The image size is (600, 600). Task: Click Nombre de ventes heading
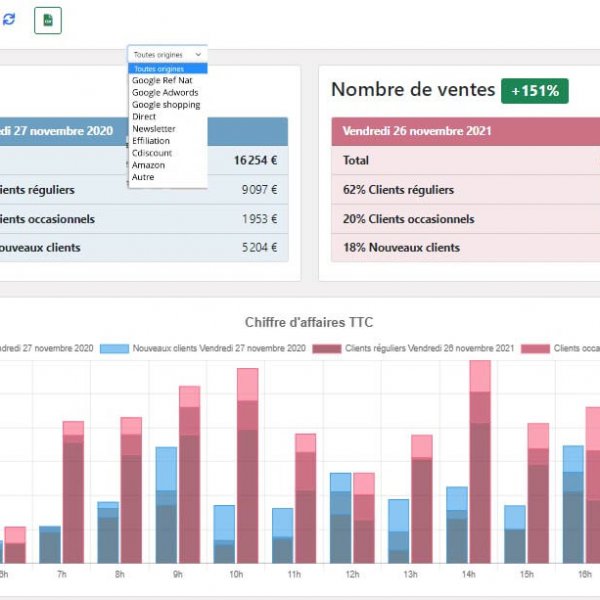[x=413, y=90]
